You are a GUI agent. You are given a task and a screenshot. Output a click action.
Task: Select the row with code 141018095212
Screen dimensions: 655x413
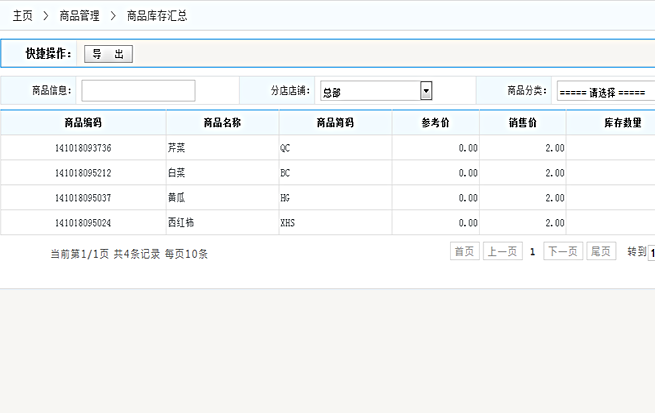tap(83, 173)
